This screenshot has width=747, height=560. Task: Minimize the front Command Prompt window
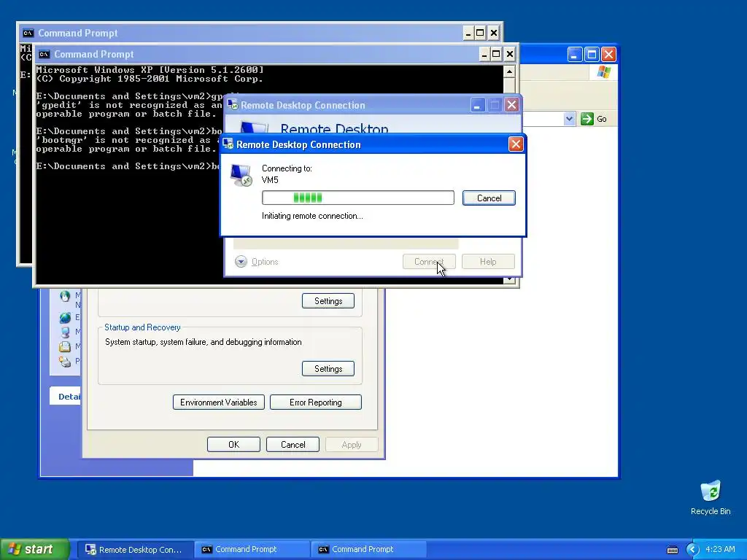tap(484, 54)
